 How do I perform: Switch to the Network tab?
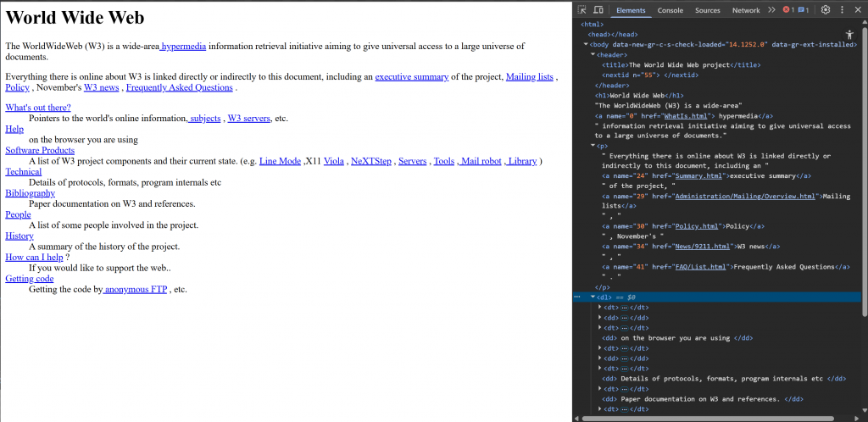(x=746, y=10)
